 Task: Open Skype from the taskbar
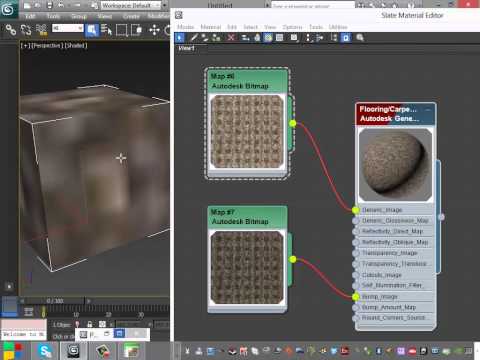[45, 351]
